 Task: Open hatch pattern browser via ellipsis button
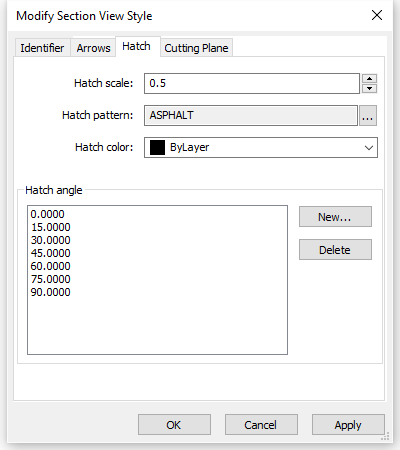[x=368, y=116]
